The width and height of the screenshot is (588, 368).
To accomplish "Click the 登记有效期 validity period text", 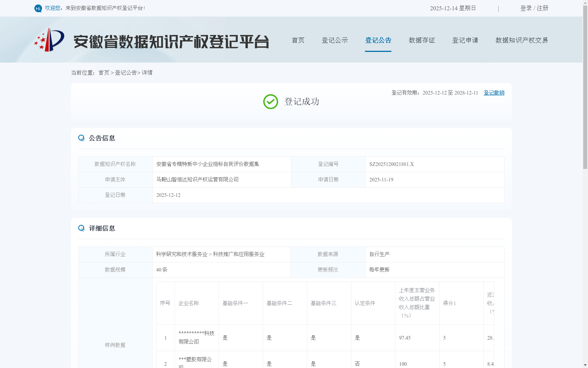I will pyautogui.click(x=435, y=93).
